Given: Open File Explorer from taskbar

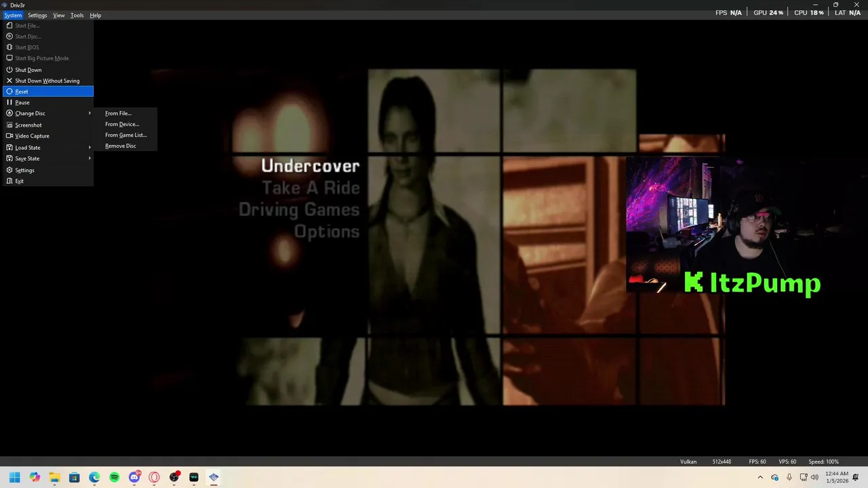Looking at the screenshot, I should 54,477.
